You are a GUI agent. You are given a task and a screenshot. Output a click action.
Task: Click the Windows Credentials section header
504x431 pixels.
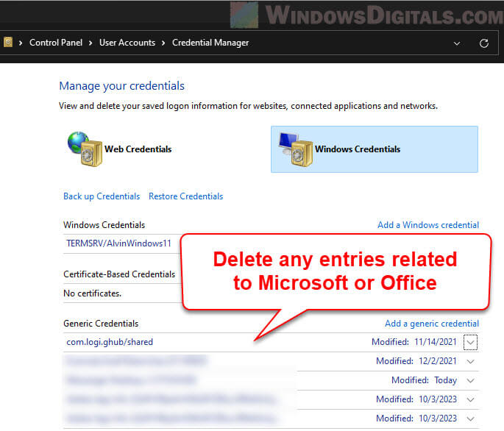[x=104, y=225]
